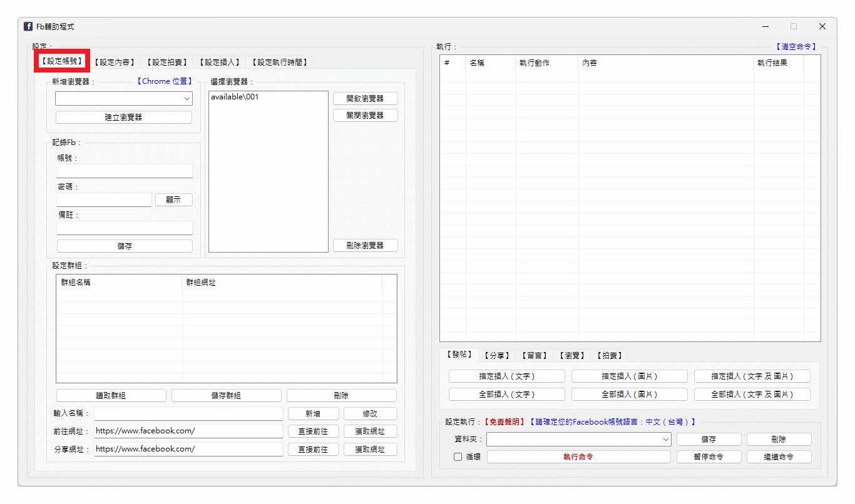
Task: Switch to the 【設定帳號】 tab
Action: coord(62,61)
